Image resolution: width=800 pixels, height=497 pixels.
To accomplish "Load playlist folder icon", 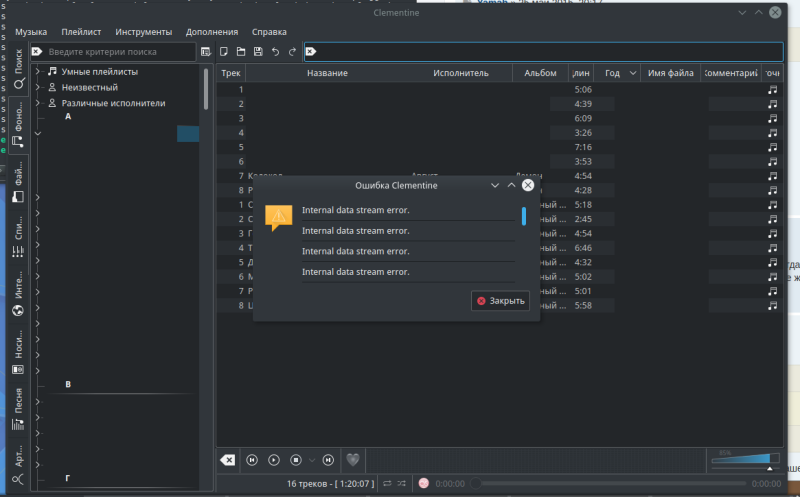I will 241,52.
